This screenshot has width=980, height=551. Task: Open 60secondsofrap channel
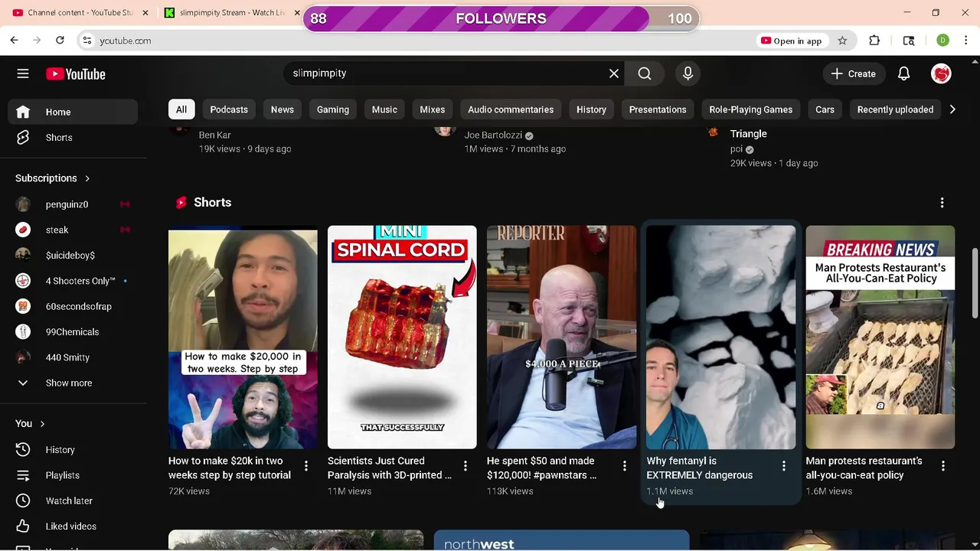[73, 306]
